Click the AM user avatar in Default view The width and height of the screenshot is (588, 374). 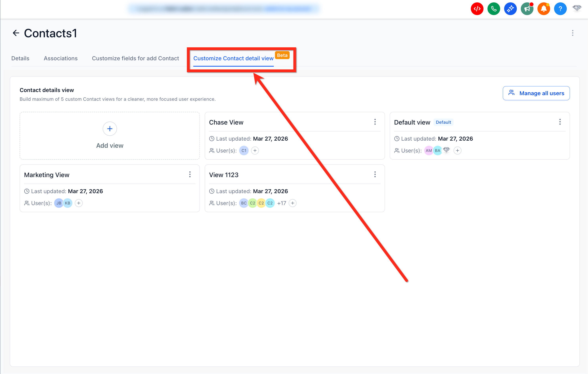429,150
